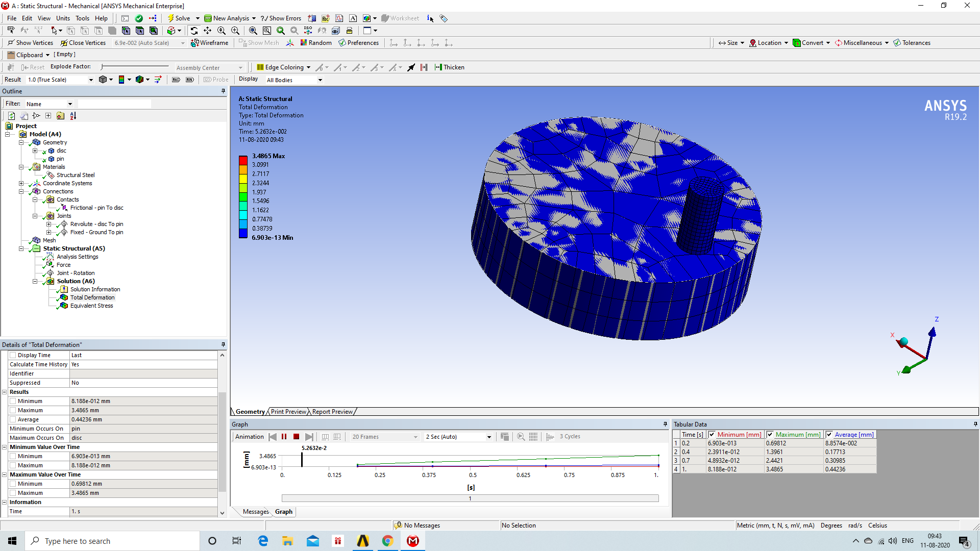The width and height of the screenshot is (980, 551).
Task: Check the Maximum result parameter box
Action: click(x=13, y=410)
